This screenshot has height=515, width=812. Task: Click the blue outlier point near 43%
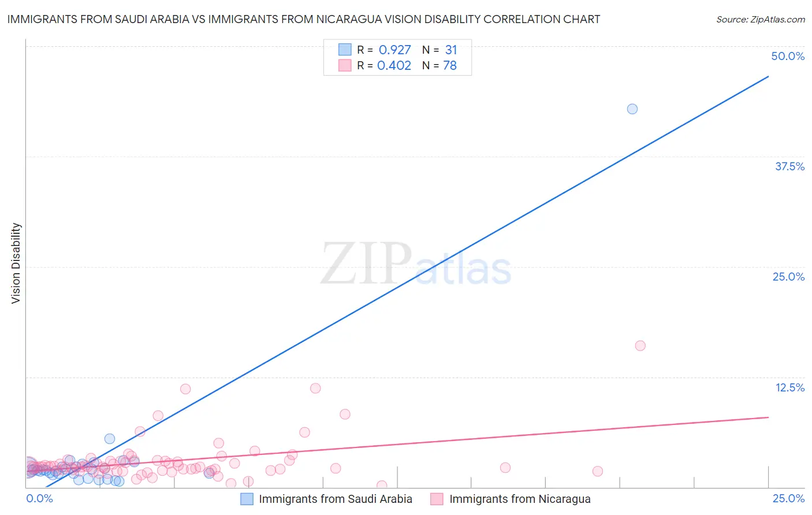(632, 109)
